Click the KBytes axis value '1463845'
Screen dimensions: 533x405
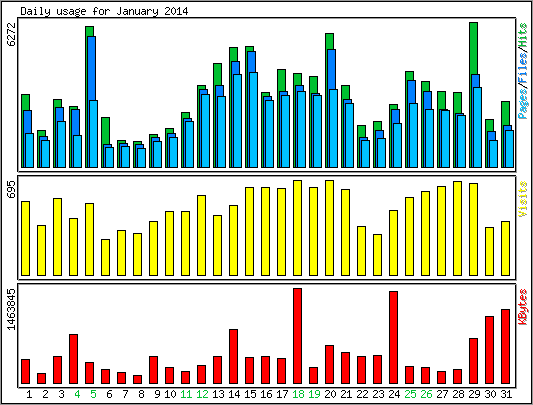[11, 309]
